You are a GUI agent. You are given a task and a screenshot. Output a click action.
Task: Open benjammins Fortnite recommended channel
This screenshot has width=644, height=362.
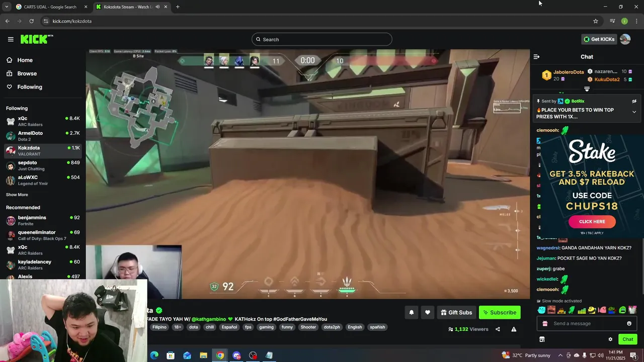click(43, 220)
